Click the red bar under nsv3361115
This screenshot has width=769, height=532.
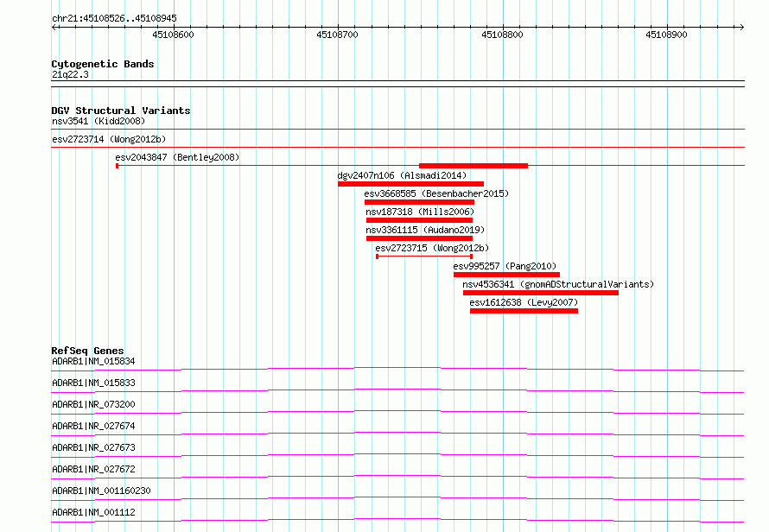[x=419, y=238]
